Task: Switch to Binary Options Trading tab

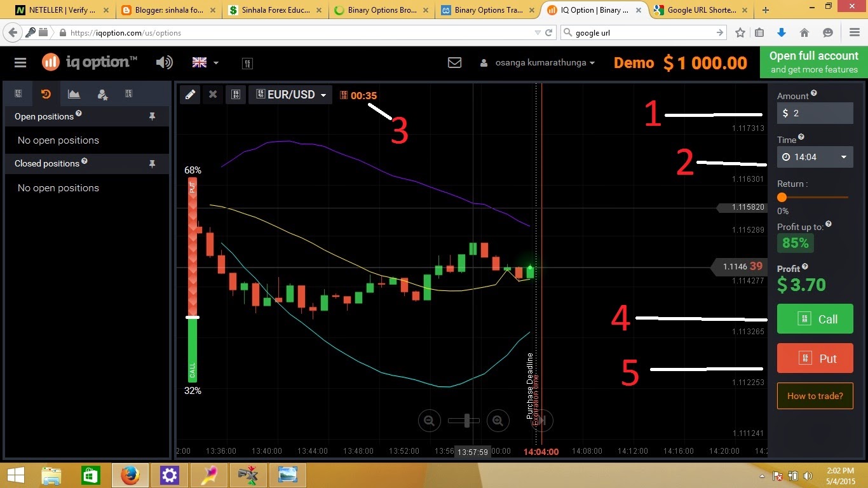Action: (x=489, y=10)
